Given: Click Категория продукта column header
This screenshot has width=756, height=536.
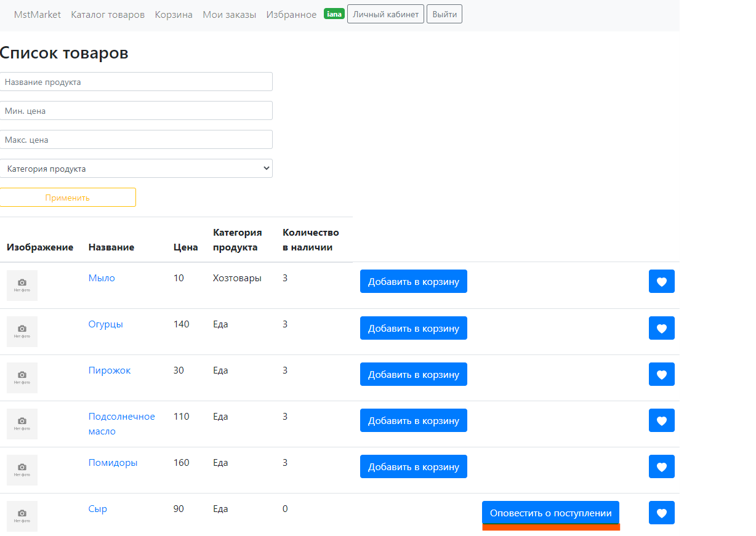Looking at the screenshot, I should click(x=238, y=240).
